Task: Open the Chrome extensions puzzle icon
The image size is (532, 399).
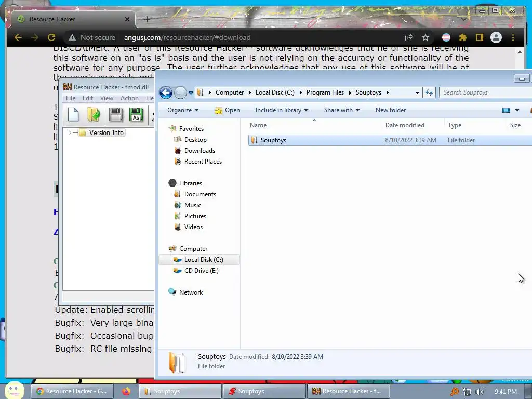Action: [463, 37]
